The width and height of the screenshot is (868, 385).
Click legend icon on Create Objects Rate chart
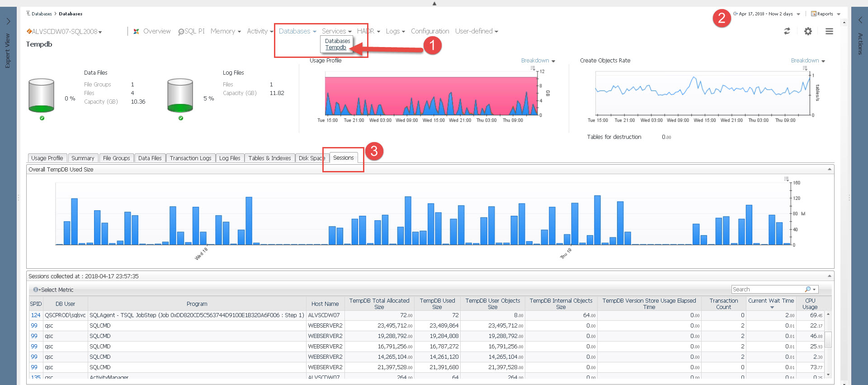(805, 68)
